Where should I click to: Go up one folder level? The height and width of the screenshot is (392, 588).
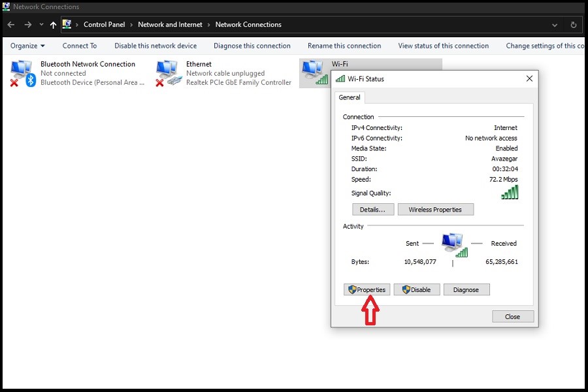tap(53, 25)
